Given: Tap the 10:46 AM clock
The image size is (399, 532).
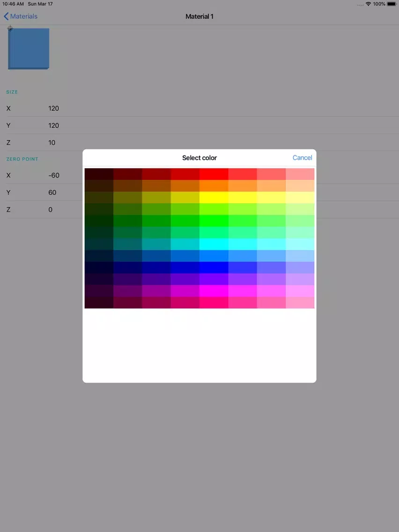Looking at the screenshot, I should click(13, 4).
